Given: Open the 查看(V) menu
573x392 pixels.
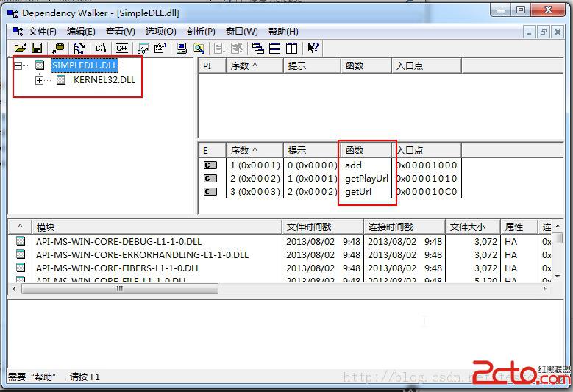Looking at the screenshot, I should click(120, 32).
